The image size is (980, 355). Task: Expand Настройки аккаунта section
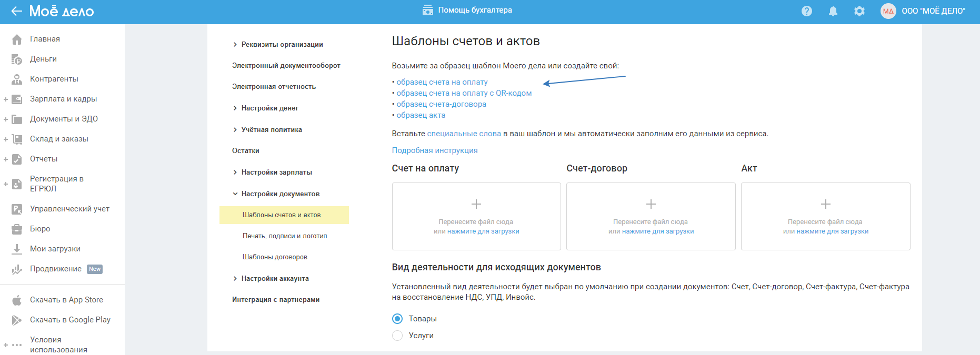point(235,279)
